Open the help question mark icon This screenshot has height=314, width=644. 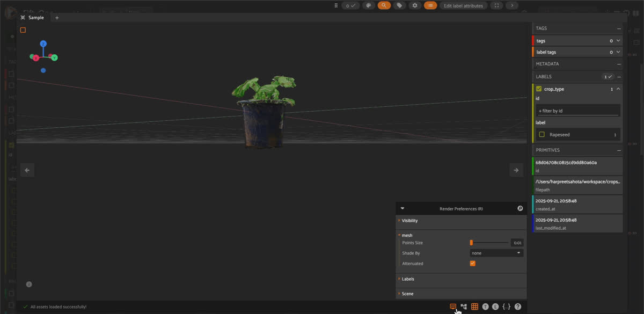click(x=518, y=306)
